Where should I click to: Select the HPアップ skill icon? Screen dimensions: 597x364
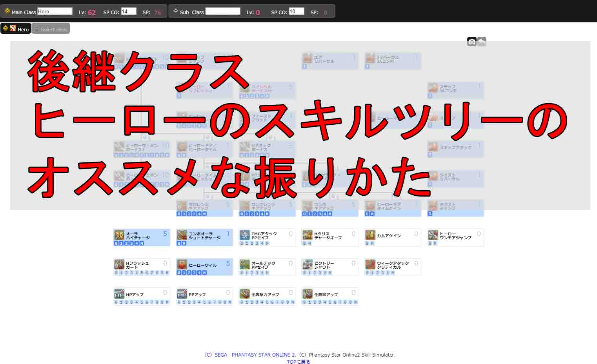click(119, 294)
